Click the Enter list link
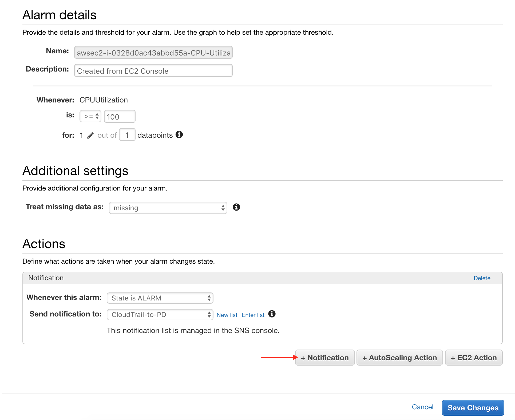The image size is (515, 420). point(253,315)
